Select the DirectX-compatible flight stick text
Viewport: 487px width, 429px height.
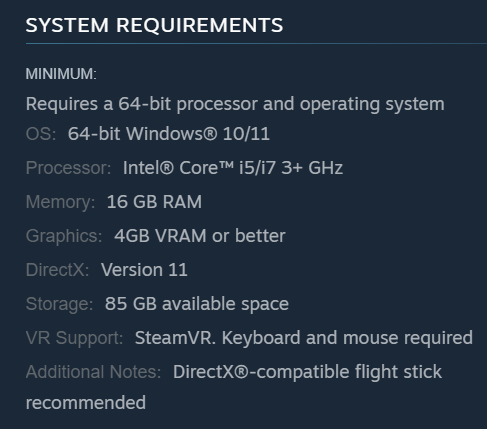pos(307,372)
